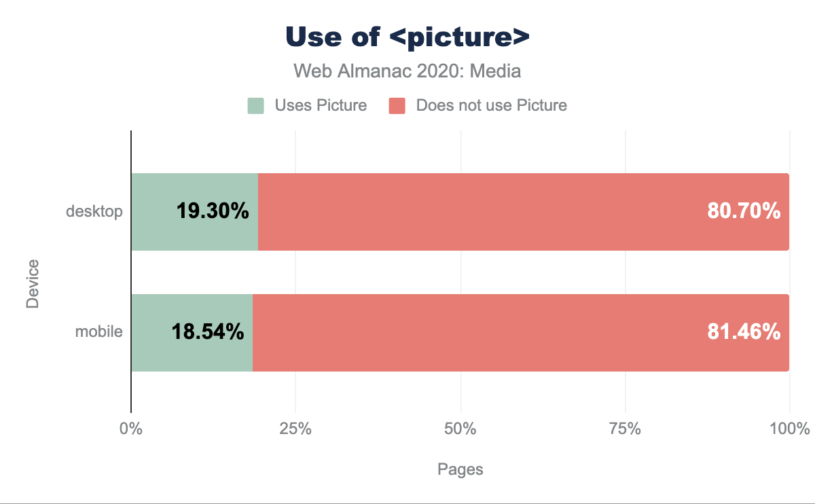Select the subtitle "Web Almanac 2020: Media"
Image resolution: width=815 pixels, height=504 pixels.
point(407,71)
